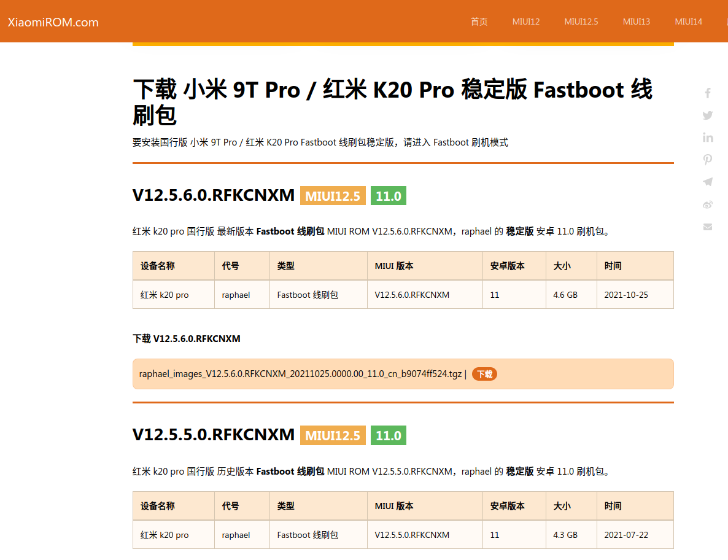Select V12.5.5.0.RFKCNXM heading text
The image size is (728, 560).
click(x=214, y=435)
